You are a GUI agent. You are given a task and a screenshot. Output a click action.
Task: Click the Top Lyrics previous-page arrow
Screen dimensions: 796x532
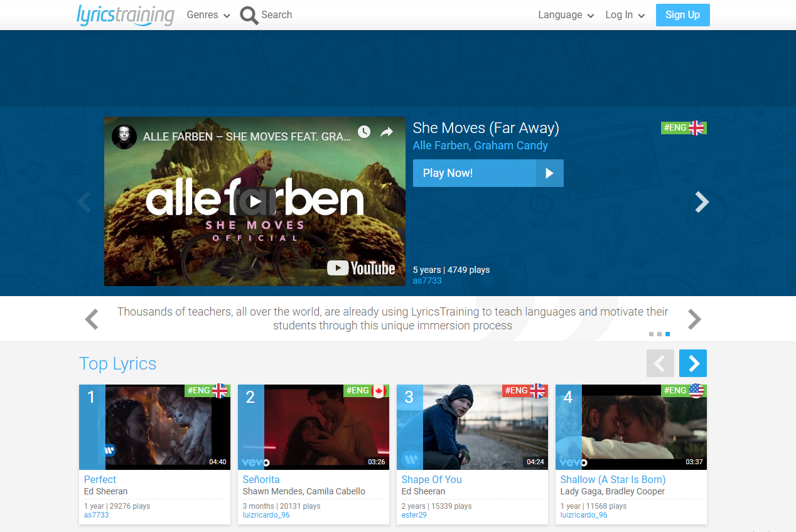pyautogui.click(x=660, y=363)
